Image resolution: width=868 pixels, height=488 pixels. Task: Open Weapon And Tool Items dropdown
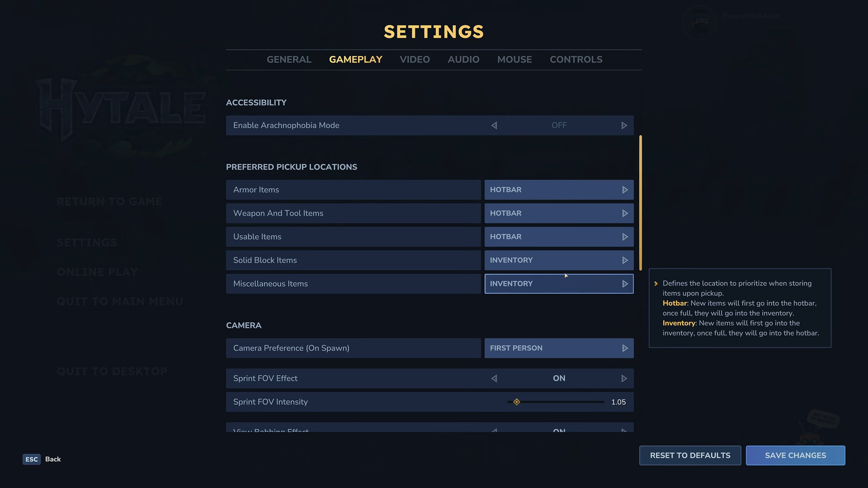pos(559,213)
